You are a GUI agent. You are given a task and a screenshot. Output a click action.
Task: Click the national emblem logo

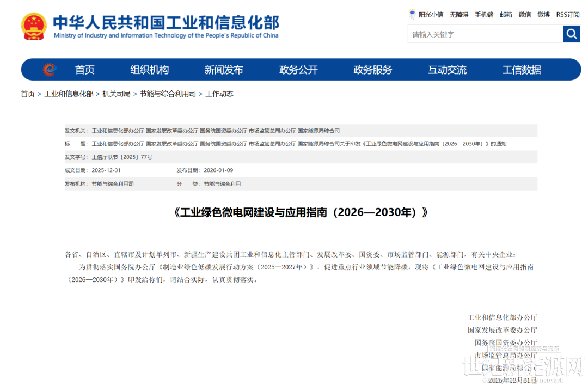click(x=34, y=26)
